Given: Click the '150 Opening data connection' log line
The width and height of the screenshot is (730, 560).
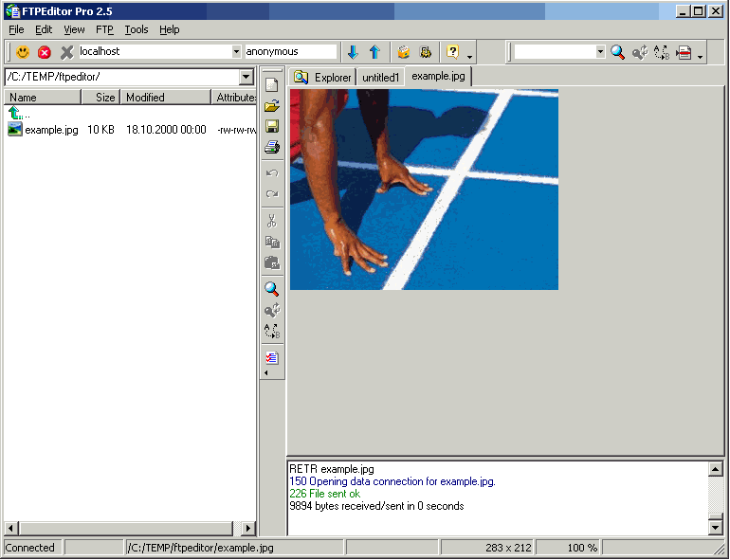Looking at the screenshot, I should (392, 481).
